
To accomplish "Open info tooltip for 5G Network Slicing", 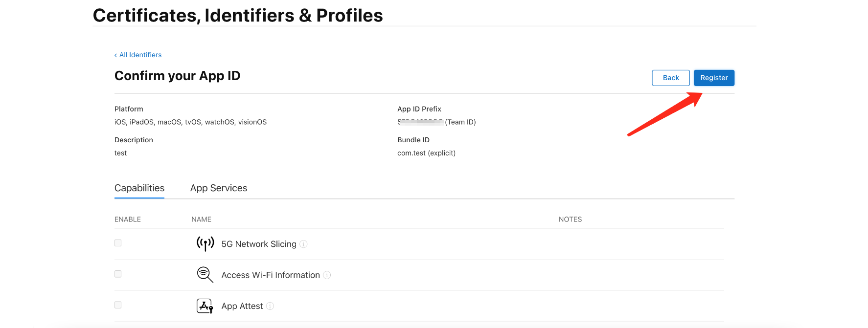I will (x=303, y=244).
